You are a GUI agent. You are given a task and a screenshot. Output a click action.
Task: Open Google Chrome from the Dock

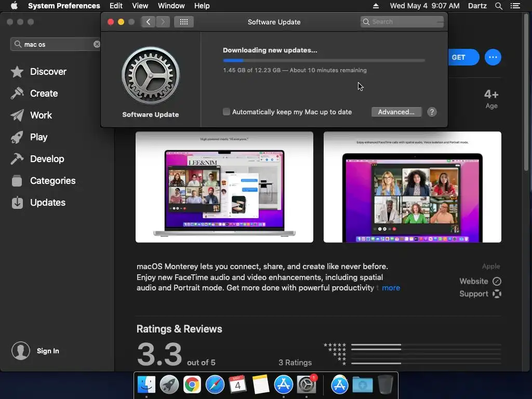point(192,385)
